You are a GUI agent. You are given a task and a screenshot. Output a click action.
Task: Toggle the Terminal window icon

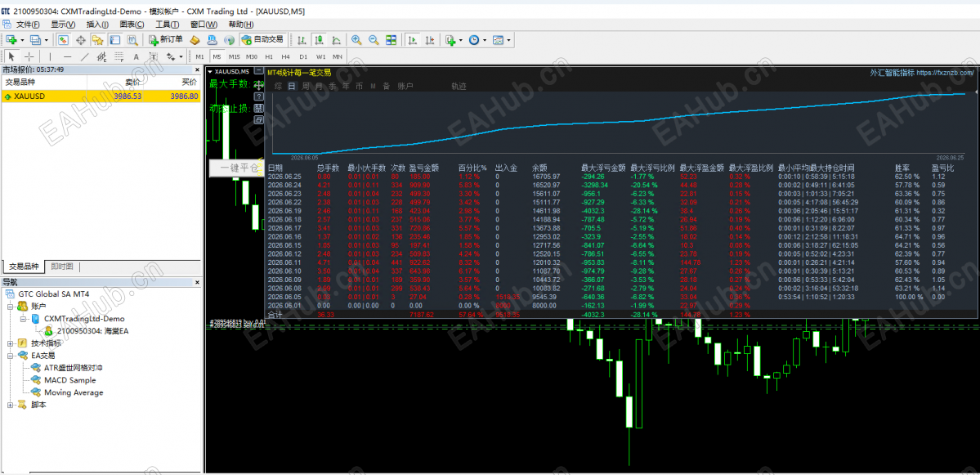coord(115,40)
